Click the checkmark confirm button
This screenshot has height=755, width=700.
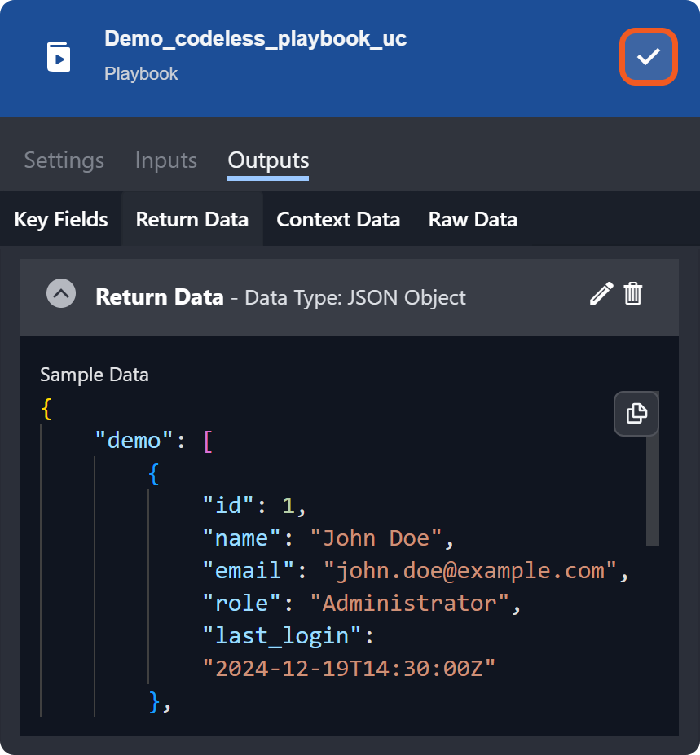[649, 56]
